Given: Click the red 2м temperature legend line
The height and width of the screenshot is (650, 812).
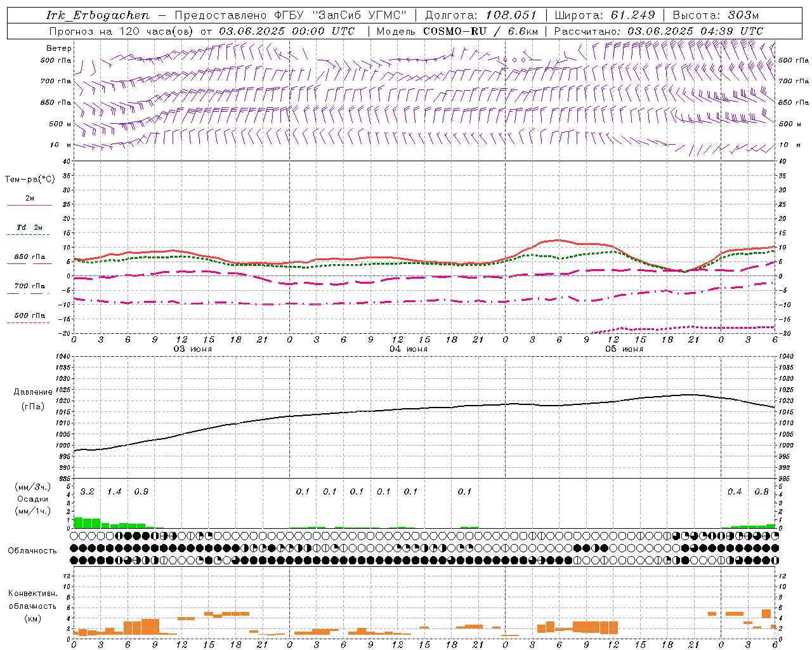Looking at the screenshot, I should pos(29,205).
